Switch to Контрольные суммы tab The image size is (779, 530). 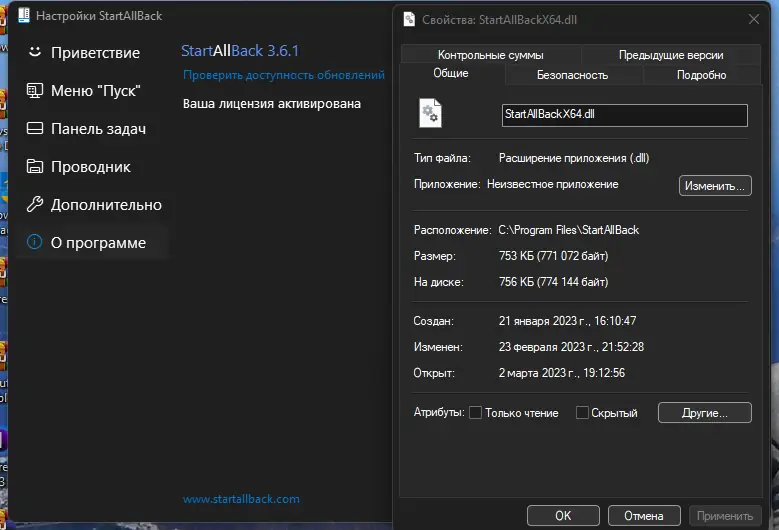tap(490, 55)
